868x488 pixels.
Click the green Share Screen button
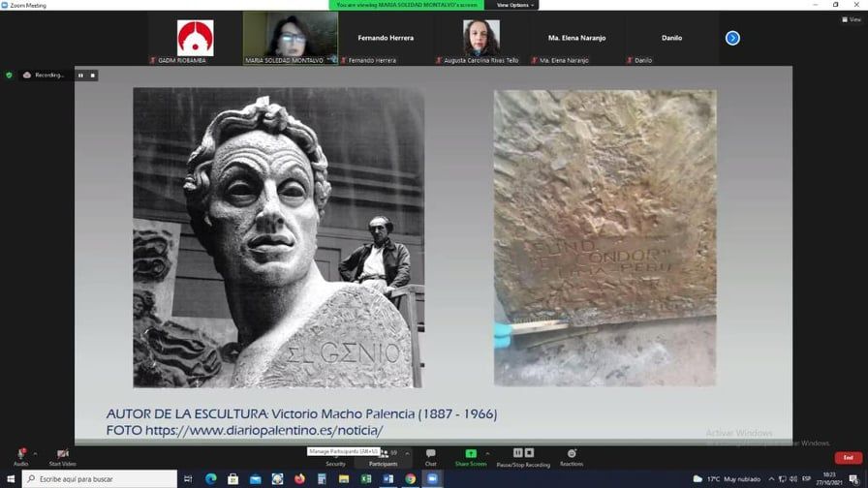coord(471,455)
